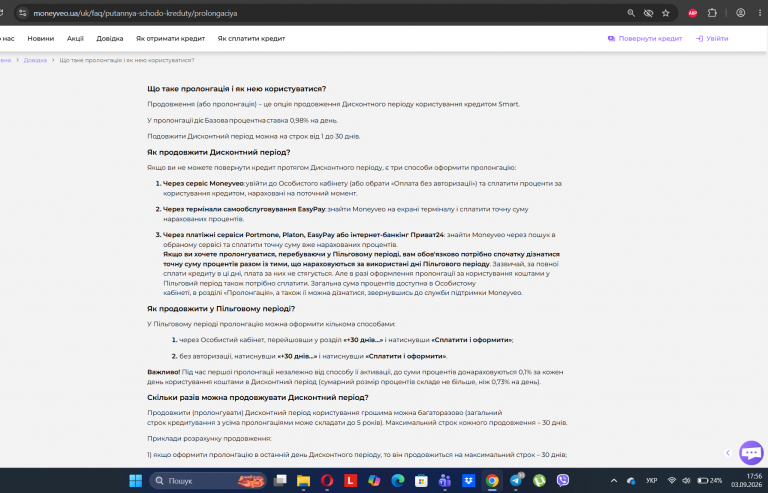Open the AdBlock Plus extension icon
Screen dimensions: 768x493
coord(693,13)
